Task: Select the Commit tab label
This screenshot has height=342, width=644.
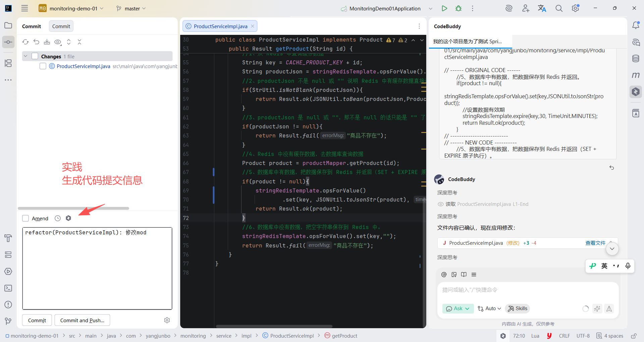Action: click(x=61, y=26)
